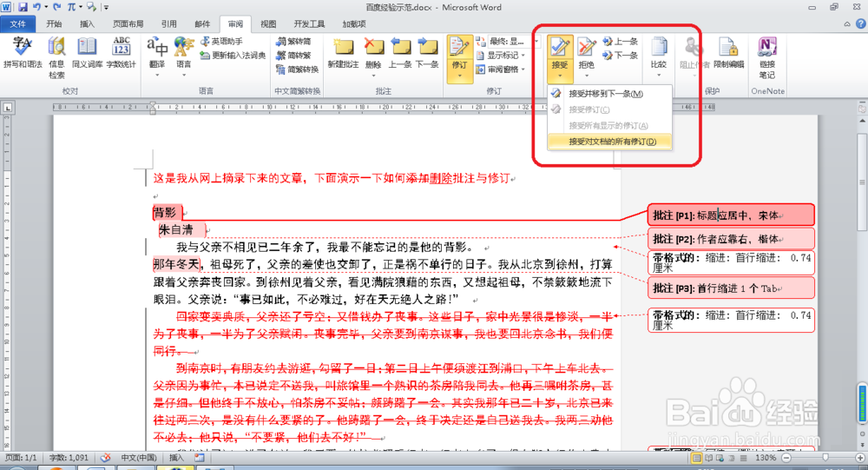
Task: Open 同义词库 thesaurus
Action: click(x=87, y=53)
